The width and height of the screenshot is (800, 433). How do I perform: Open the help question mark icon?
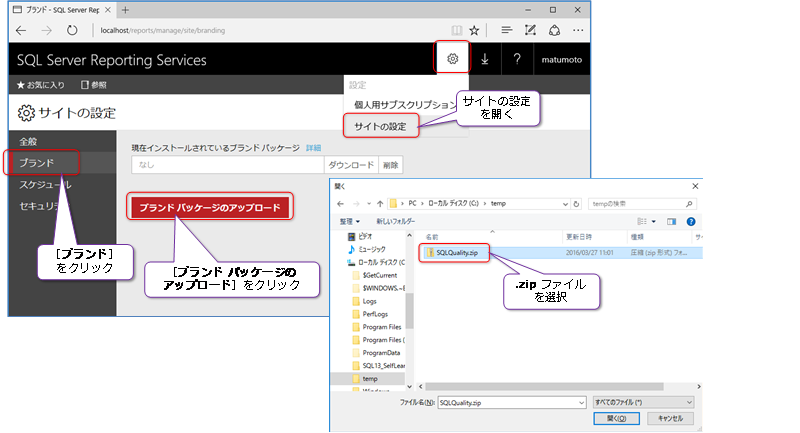tap(517, 59)
